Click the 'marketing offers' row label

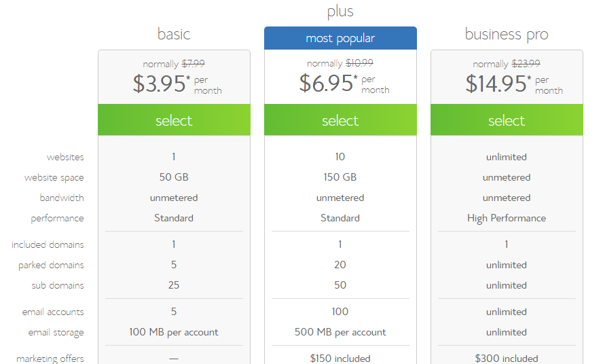[50, 359]
